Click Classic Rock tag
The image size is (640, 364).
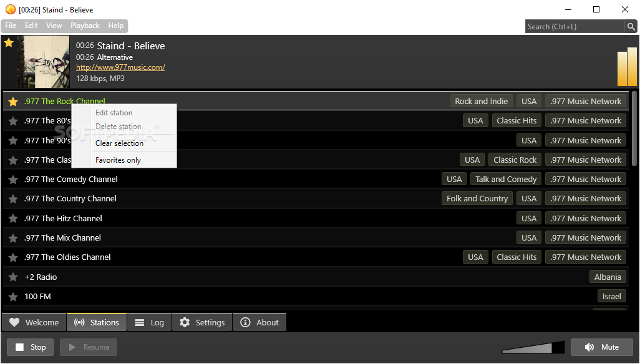(x=515, y=160)
